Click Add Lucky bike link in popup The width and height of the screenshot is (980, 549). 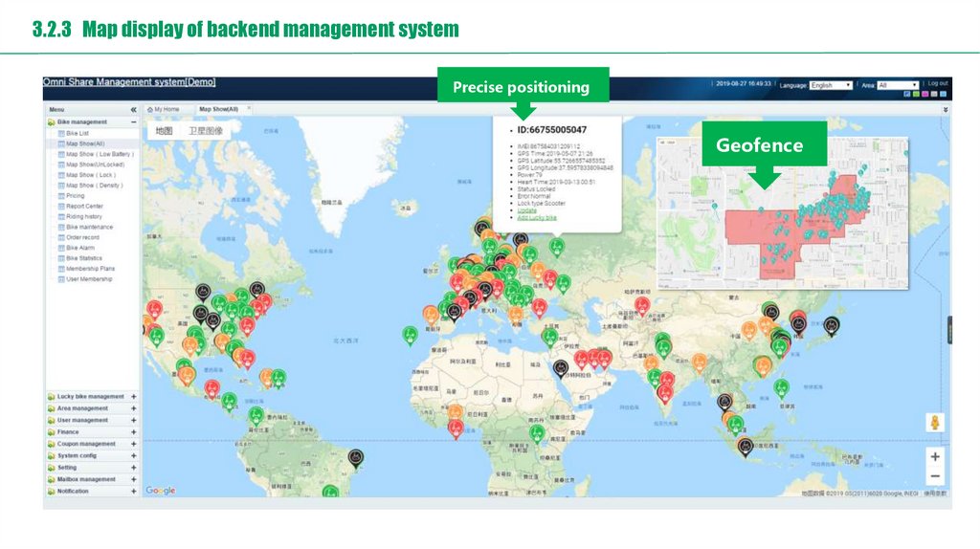point(537,217)
